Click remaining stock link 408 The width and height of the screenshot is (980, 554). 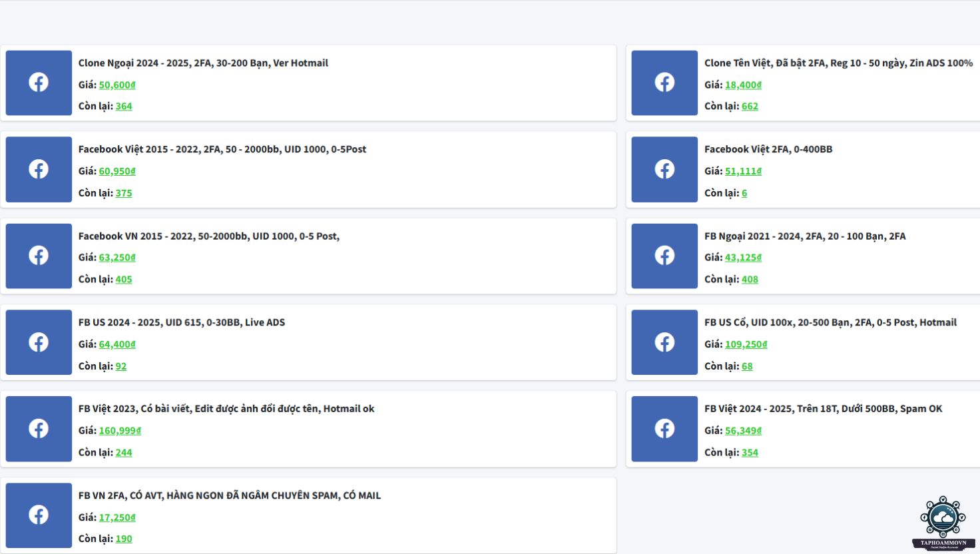[750, 280]
